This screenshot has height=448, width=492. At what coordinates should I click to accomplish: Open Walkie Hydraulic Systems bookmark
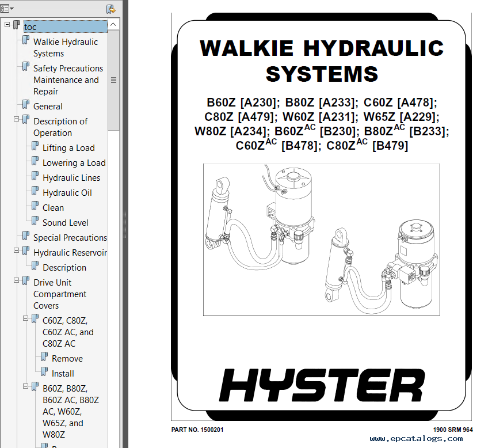tap(66, 48)
